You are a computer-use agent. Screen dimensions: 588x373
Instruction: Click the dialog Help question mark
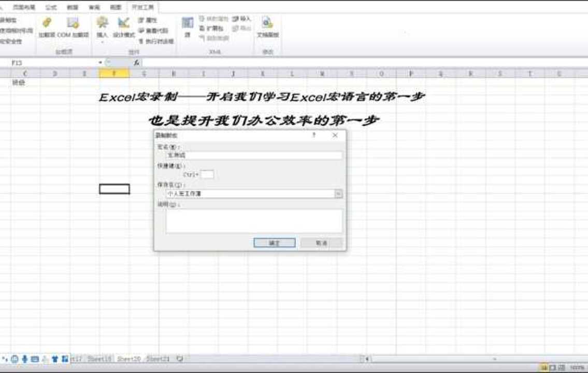pos(314,135)
